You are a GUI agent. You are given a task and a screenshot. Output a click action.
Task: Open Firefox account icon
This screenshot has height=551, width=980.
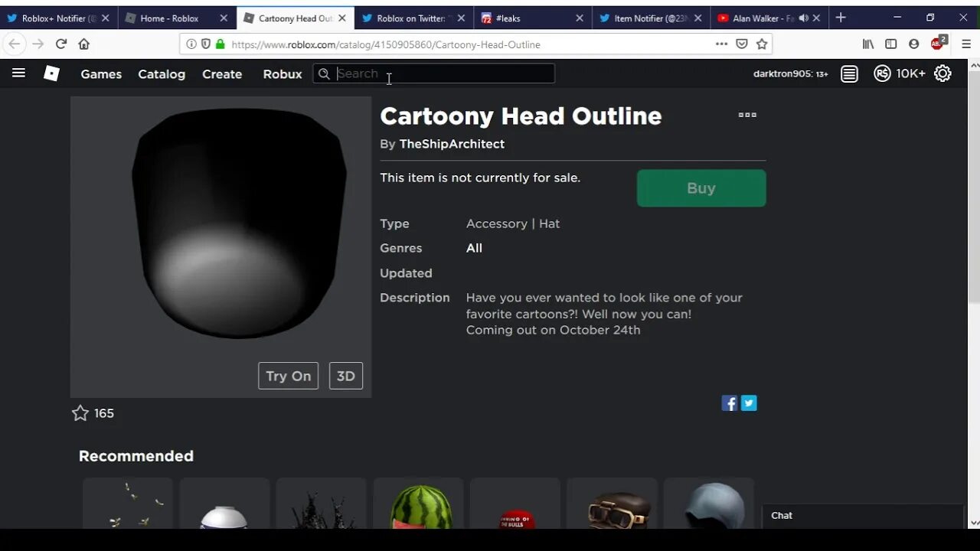pyautogui.click(x=913, y=44)
